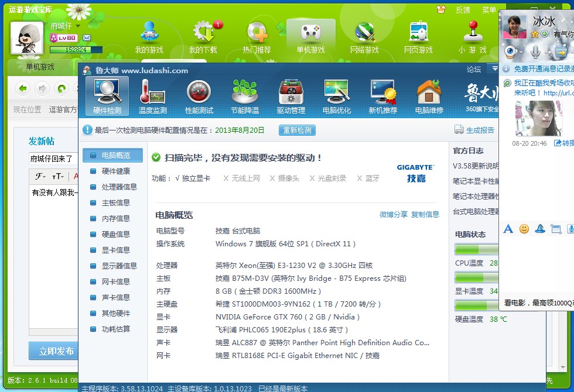Open 硬件检测 hardware detection tool
This screenshot has width=574, height=392.
(x=107, y=96)
